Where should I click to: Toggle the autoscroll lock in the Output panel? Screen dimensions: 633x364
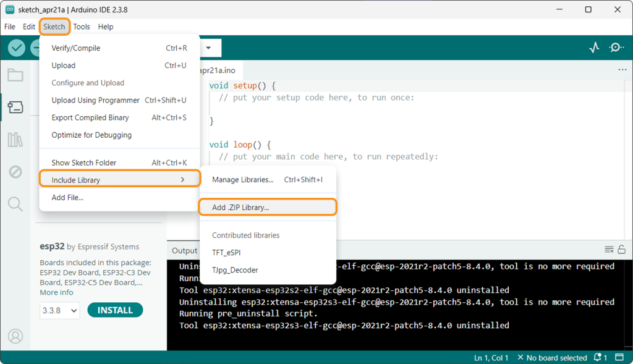[x=622, y=250]
